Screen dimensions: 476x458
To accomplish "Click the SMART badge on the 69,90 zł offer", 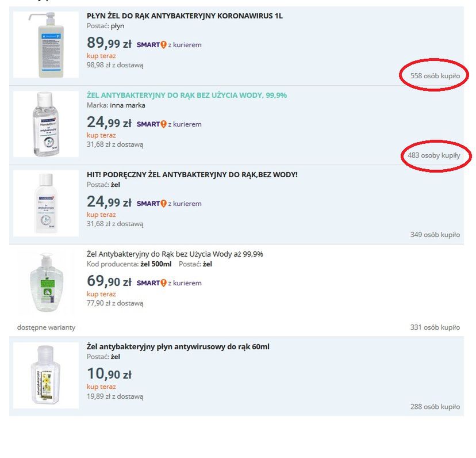I will [151, 283].
